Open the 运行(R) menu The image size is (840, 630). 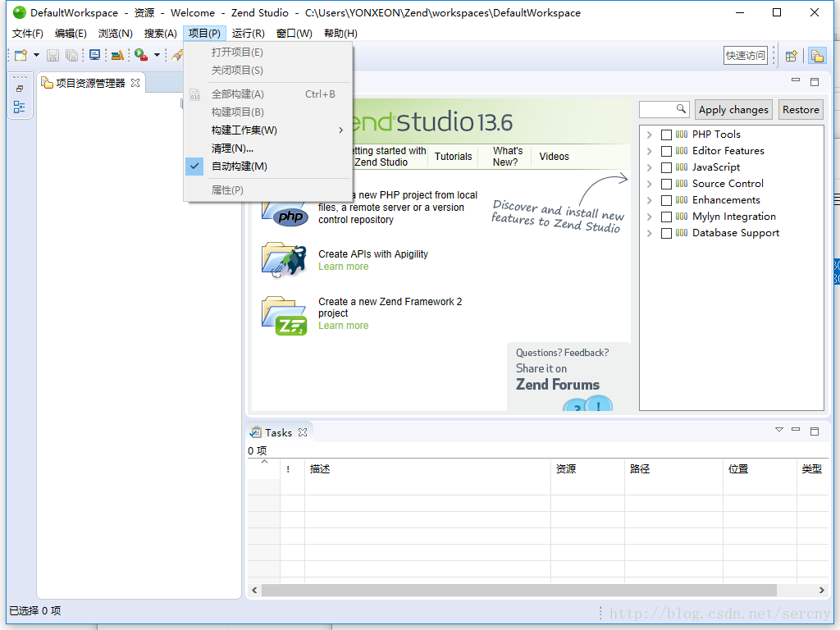[248, 33]
